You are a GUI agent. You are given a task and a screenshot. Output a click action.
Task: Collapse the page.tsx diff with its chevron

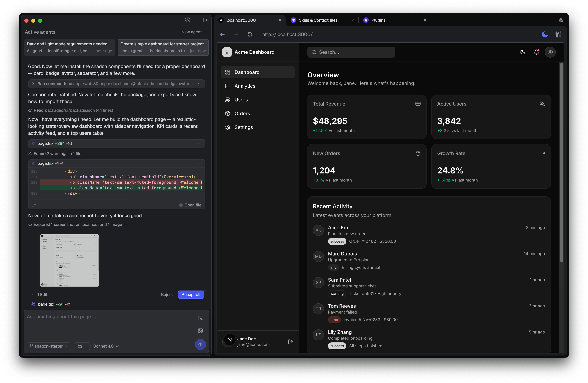point(199,163)
